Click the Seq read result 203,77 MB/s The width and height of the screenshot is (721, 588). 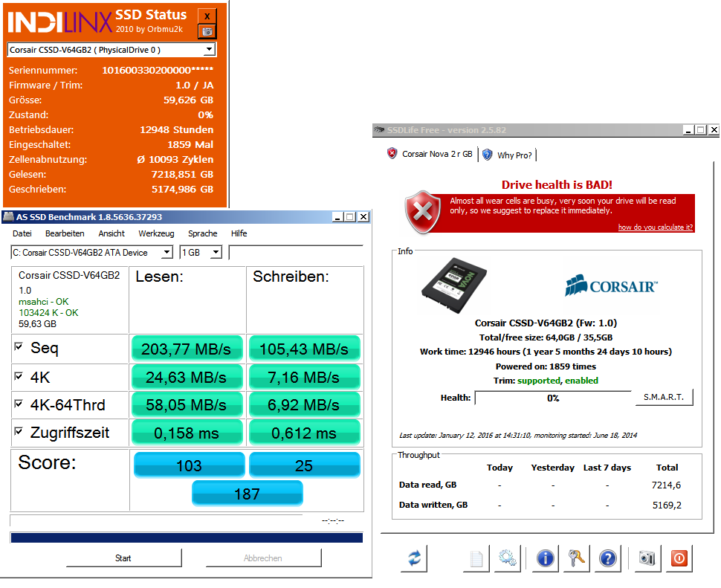(x=187, y=349)
